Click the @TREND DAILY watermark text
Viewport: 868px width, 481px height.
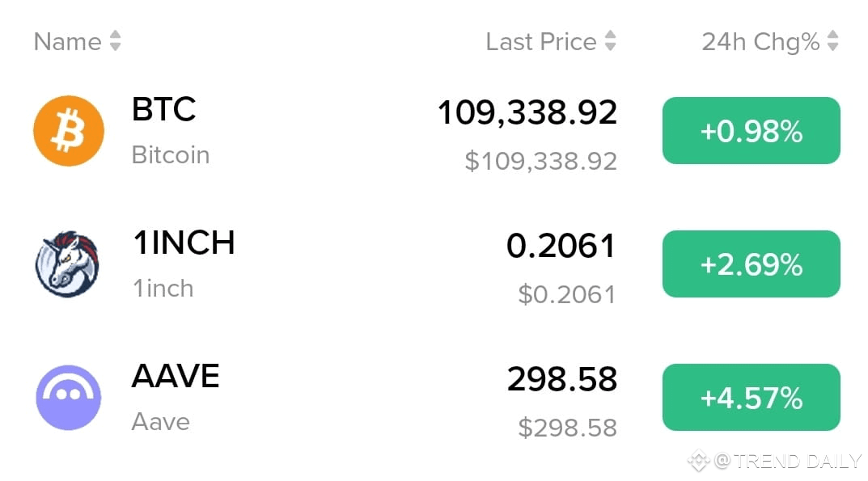pos(788,461)
